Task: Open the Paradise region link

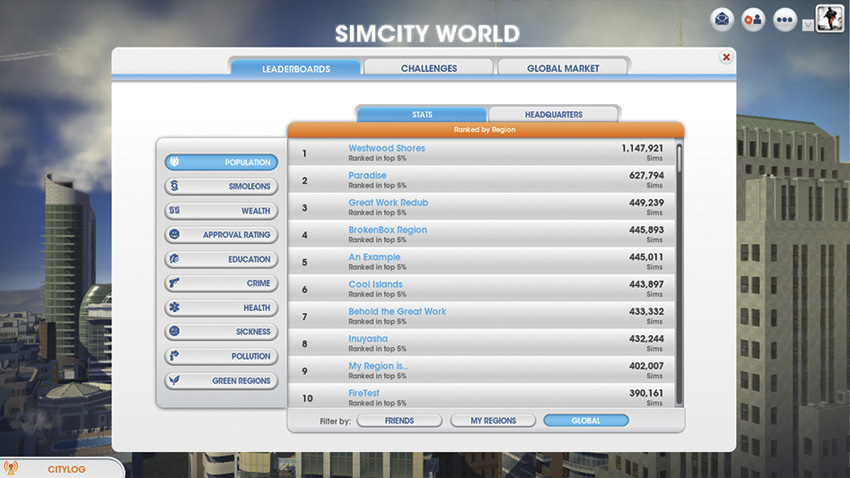Action: point(367,175)
